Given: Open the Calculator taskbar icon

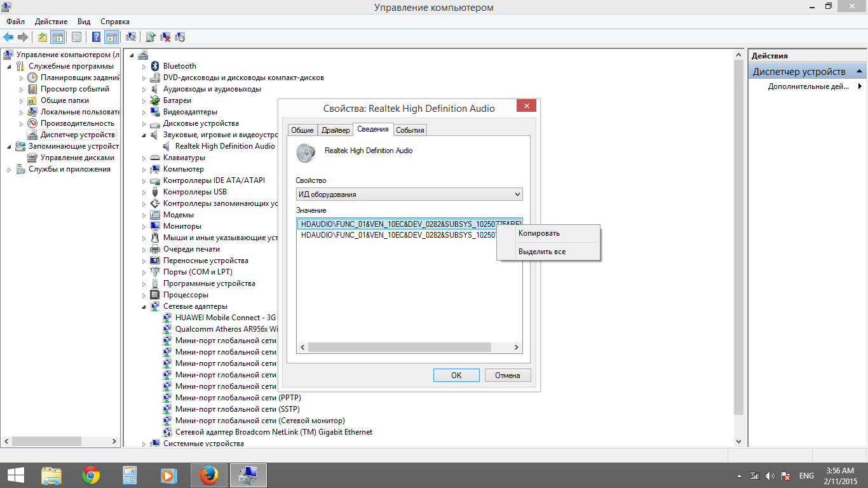Looking at the screenshot, I should tap(130, 475).
